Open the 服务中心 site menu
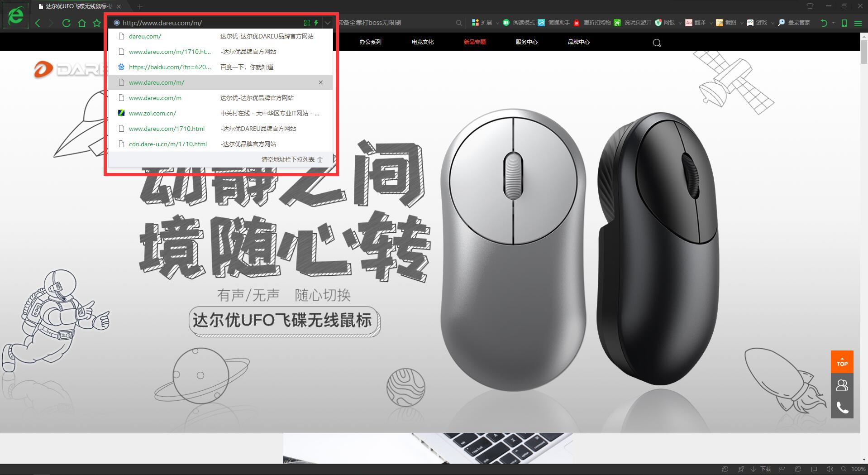Screen dimensions: 868x475 click(x=526, y=42)
